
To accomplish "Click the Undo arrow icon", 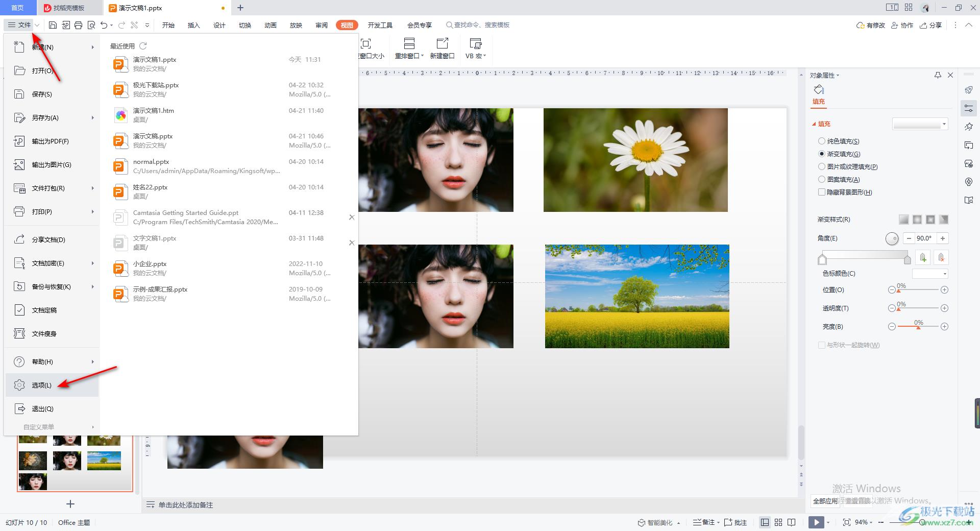I will click(x=104, y=25).
